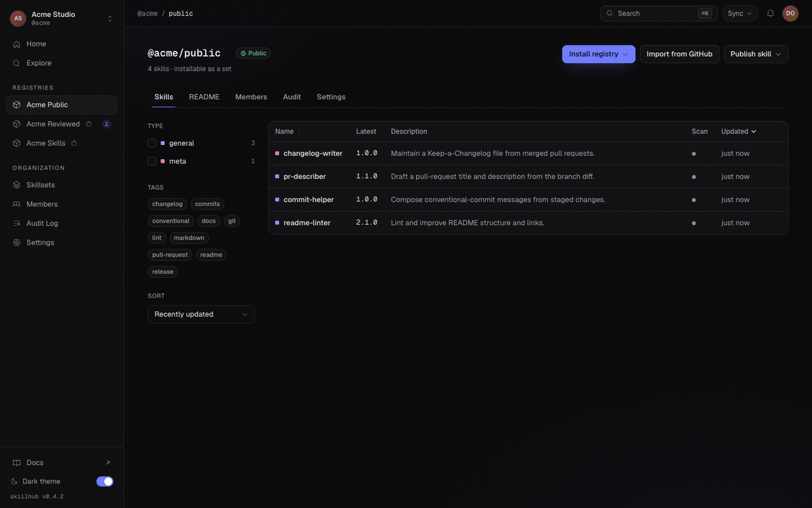Viewport: 812px width, 508px height.
Task: Open the Publish skill dropdown
Action: [756, 54]
